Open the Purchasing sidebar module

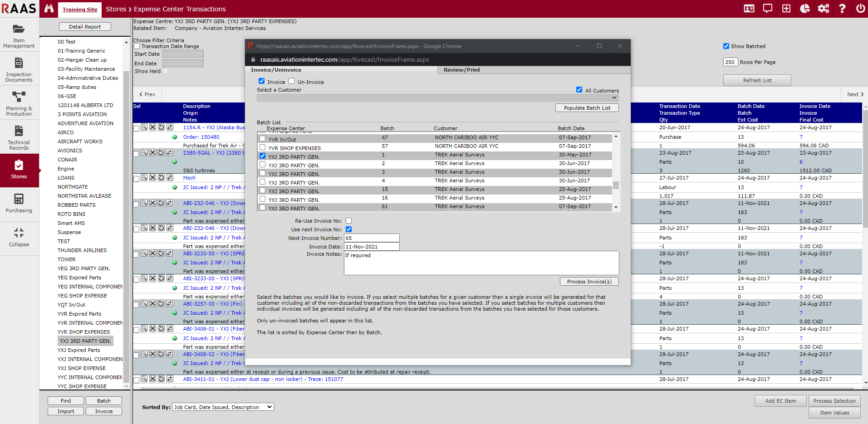[19, 203]
